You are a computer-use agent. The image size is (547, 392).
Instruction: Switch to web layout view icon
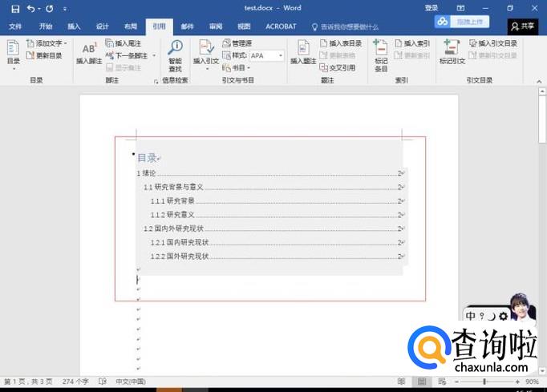coord(442,382)
